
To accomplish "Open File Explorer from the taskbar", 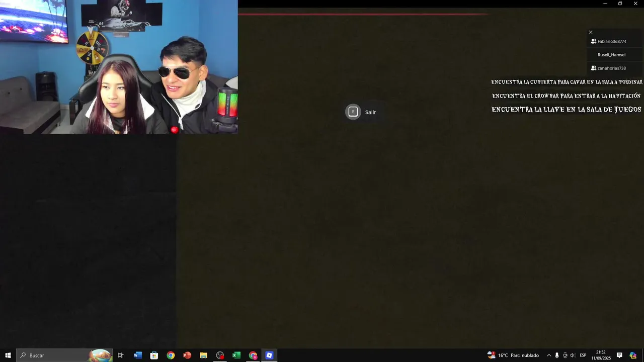I will [x=203, y=355].
